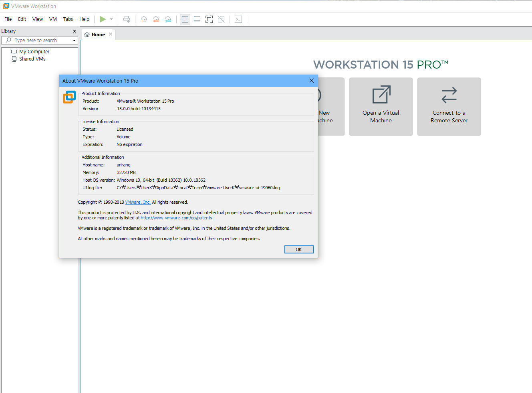Click the VMware Workstation title bar icon

point(6,6)
